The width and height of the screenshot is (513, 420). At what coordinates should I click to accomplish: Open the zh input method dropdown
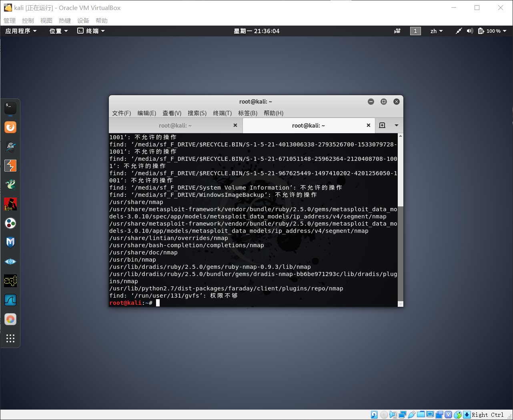(x=437, y=31)
